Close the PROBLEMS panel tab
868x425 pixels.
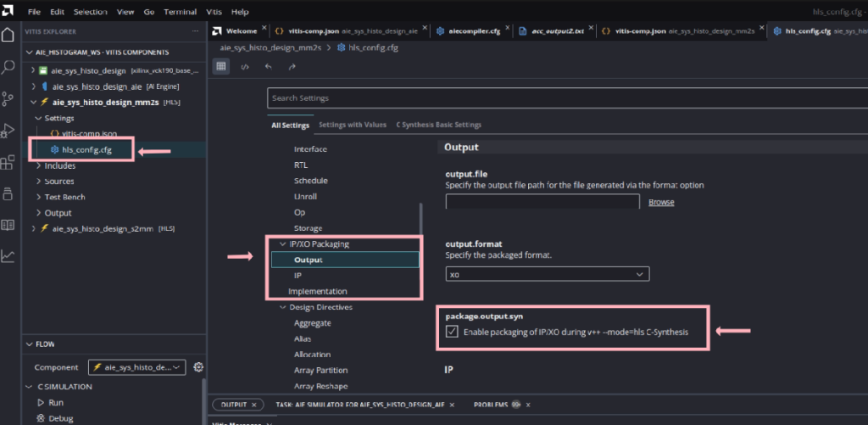tap(527, 405)
